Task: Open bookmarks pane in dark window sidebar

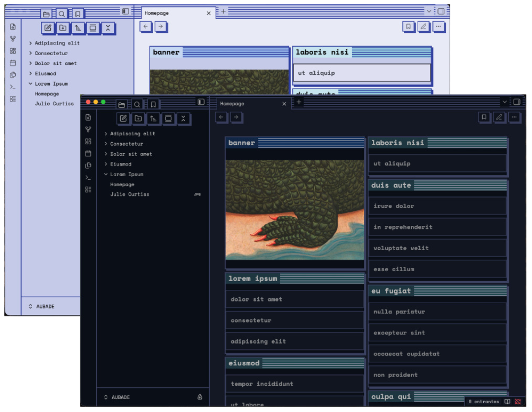Action: 153,104
